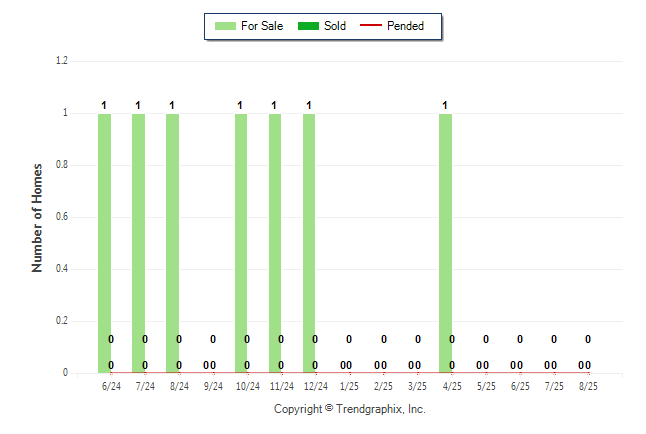The height and width of the screenshot is (434, 646).
Task: Click the 12/24 For Sale bar
Action: point(309,243)
